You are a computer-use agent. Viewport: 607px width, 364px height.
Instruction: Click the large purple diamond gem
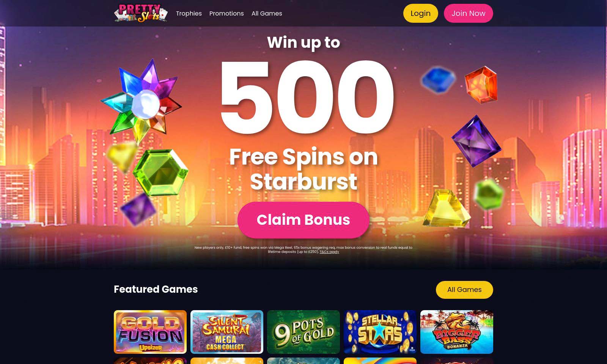coord(476,141)
